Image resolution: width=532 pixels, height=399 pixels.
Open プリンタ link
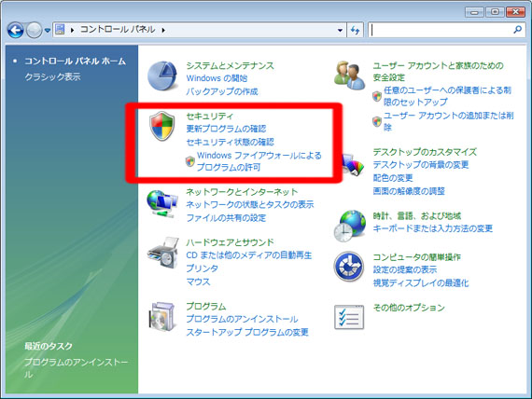coord(202,268)
